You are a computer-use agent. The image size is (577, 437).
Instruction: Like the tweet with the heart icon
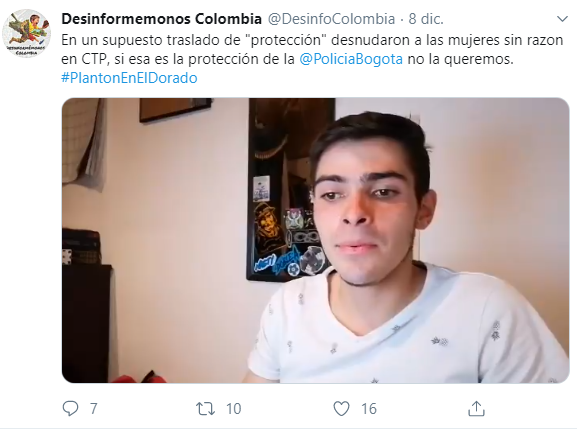tap(341, 409)
